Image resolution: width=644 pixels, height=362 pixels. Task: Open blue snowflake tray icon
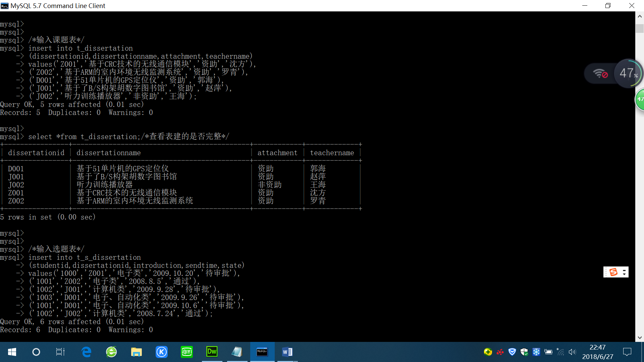tap(536, 352)
